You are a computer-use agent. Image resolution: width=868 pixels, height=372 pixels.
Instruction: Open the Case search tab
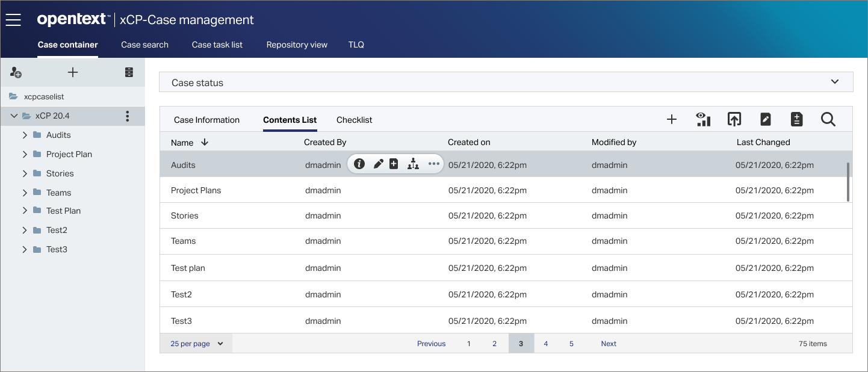(x=144, y=45)
